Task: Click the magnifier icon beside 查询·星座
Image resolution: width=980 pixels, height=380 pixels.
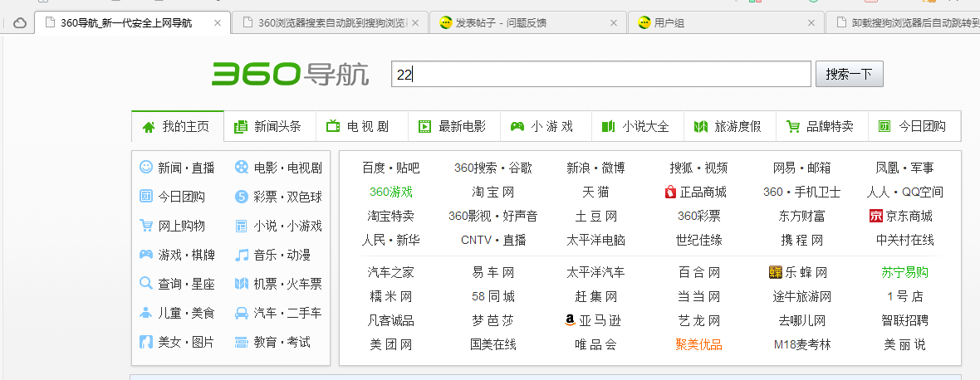Action: click(145, 284)
